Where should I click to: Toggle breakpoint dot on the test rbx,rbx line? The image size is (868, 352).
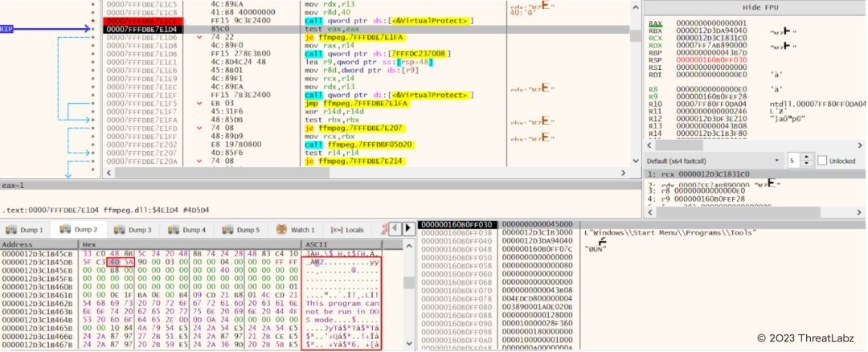pos(94,120)
